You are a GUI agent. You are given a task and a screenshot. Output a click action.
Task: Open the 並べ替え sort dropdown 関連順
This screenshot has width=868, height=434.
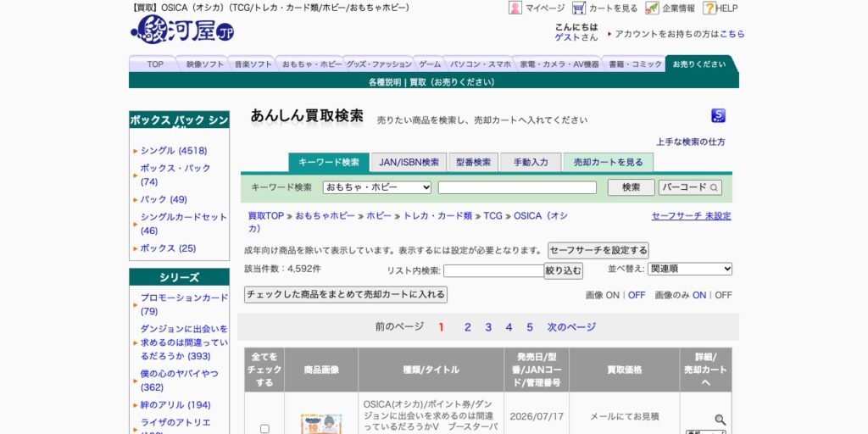tap(690, 269)
